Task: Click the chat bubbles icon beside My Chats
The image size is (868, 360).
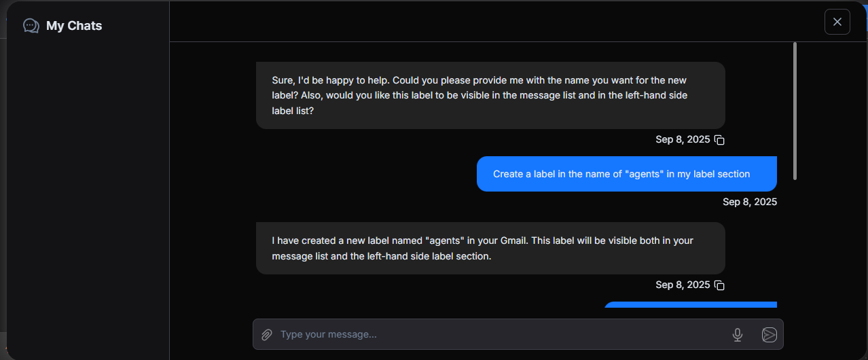Action: pos(31,26)
